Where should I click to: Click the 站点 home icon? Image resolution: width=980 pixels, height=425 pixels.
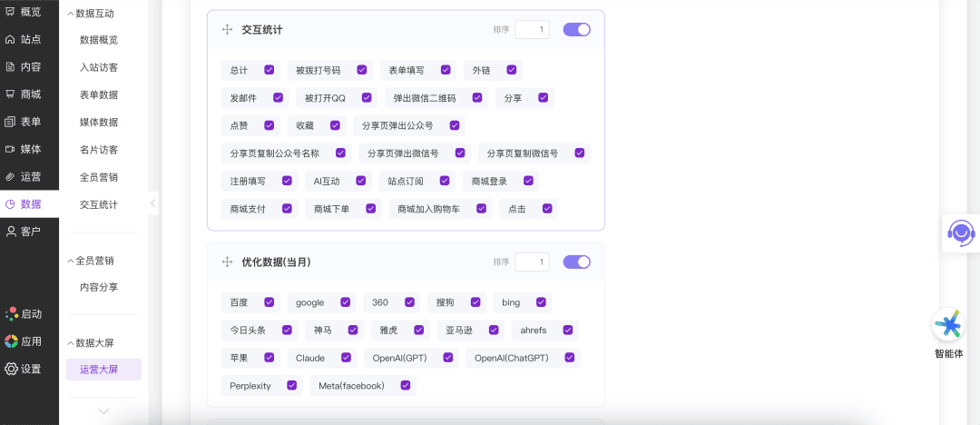pos(10,39)
